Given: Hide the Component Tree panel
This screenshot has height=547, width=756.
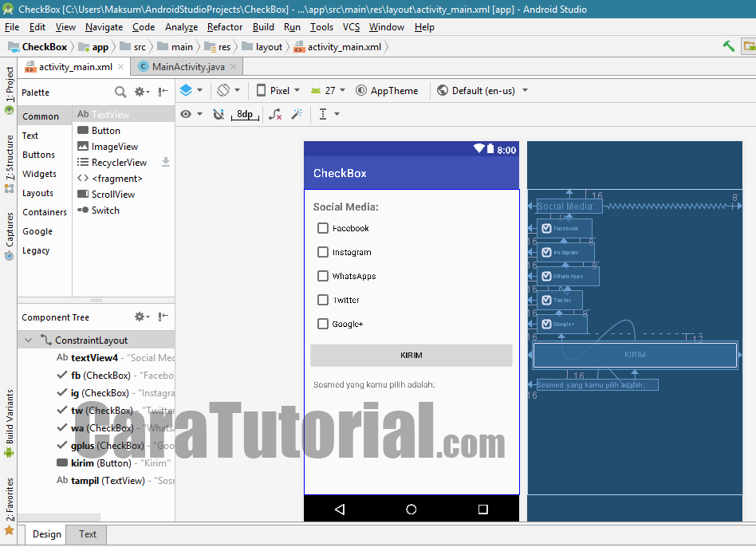Looking at the screenshot, I should 163,317.
